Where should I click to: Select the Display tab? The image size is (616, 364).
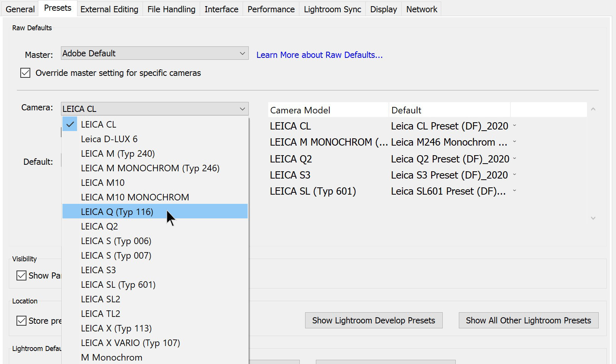pos(383,9)
